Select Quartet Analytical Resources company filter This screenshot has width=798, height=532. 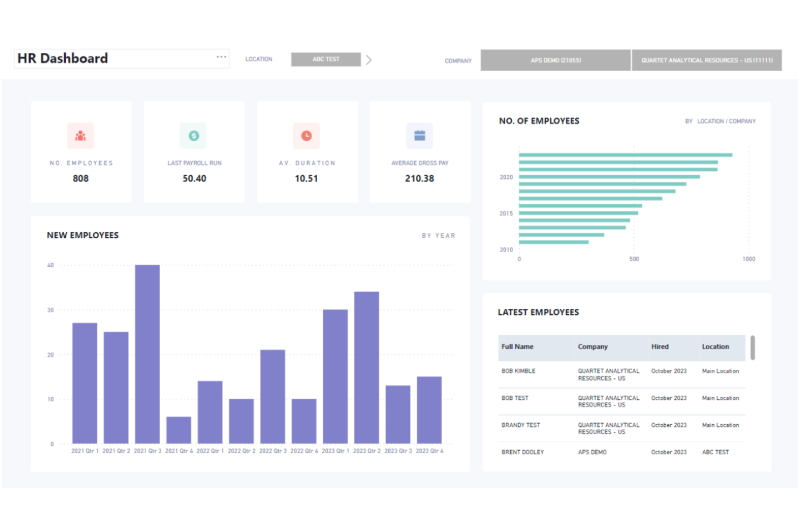[x=706, y=60]
